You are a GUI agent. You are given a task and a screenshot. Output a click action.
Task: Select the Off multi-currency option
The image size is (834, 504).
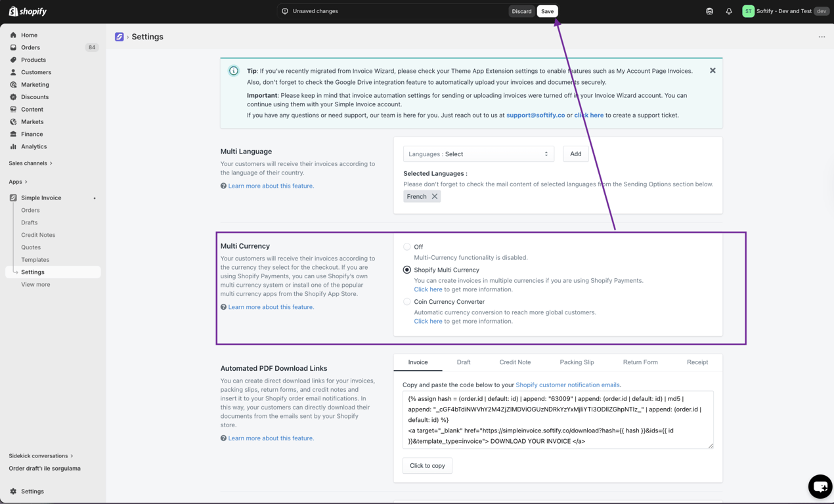[407, 247]
